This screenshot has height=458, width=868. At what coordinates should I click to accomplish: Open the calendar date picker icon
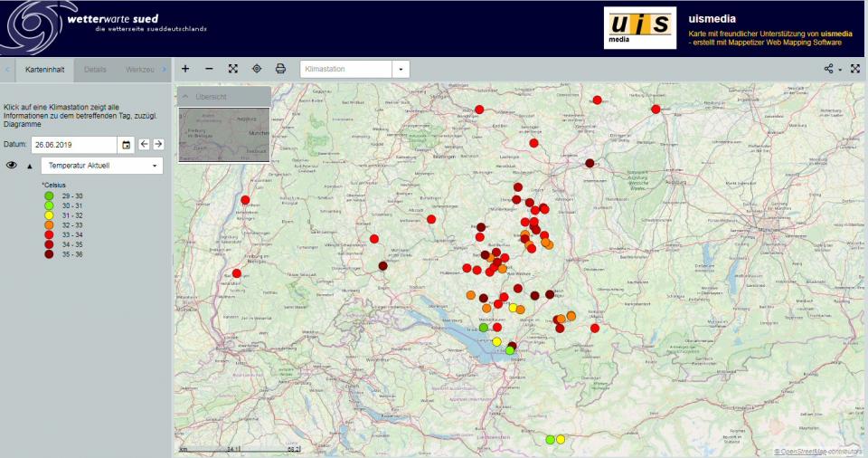pos(127,145)
